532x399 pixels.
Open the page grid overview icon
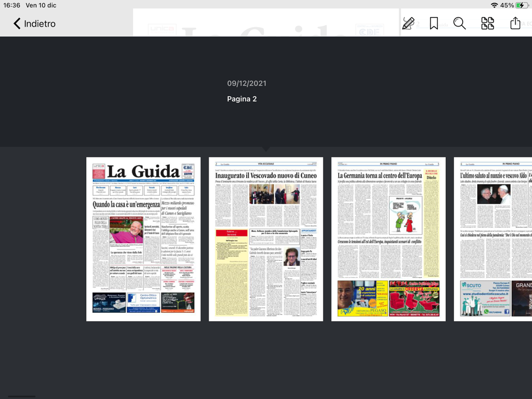click(x=487, y=23)
